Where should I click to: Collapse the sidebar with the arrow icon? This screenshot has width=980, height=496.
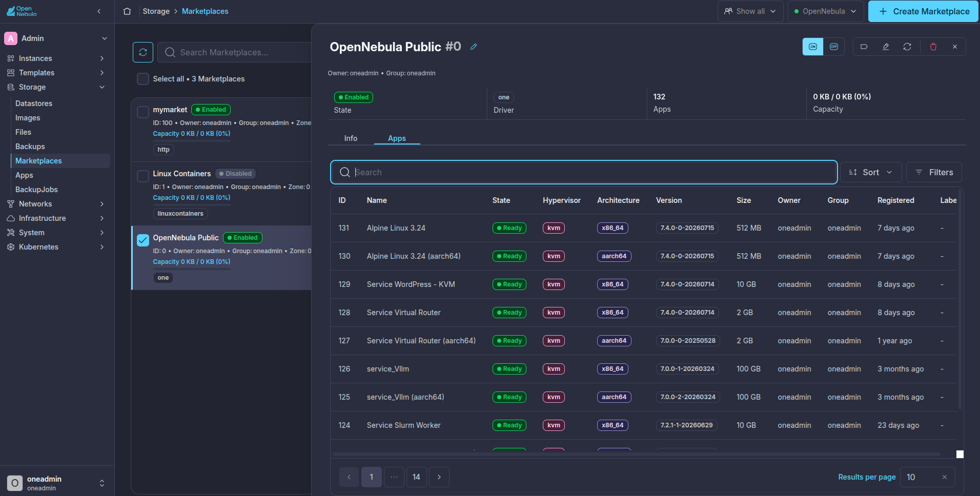(99, 11)
